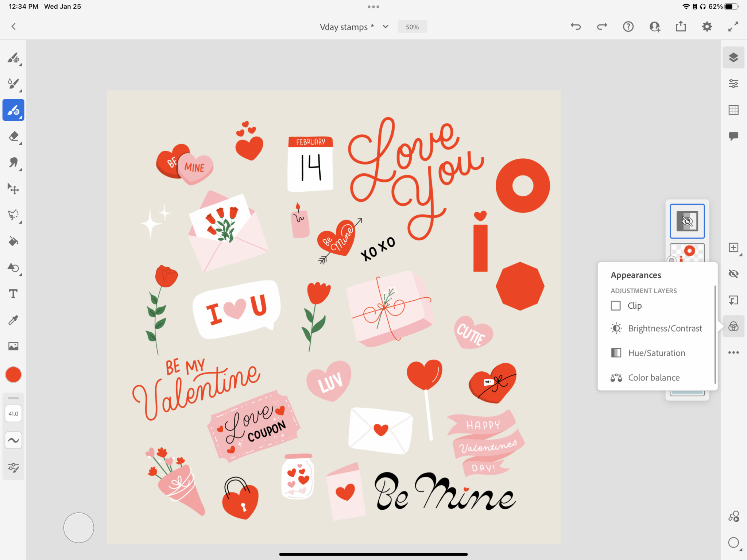Pick a color with the Eyedropper tool

(x=13, y=320)
